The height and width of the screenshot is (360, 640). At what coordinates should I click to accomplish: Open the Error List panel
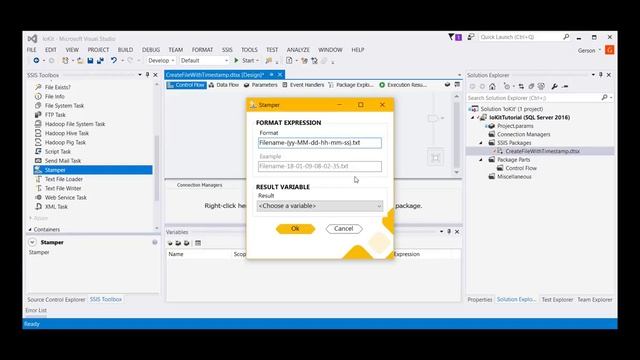point(36,311)
